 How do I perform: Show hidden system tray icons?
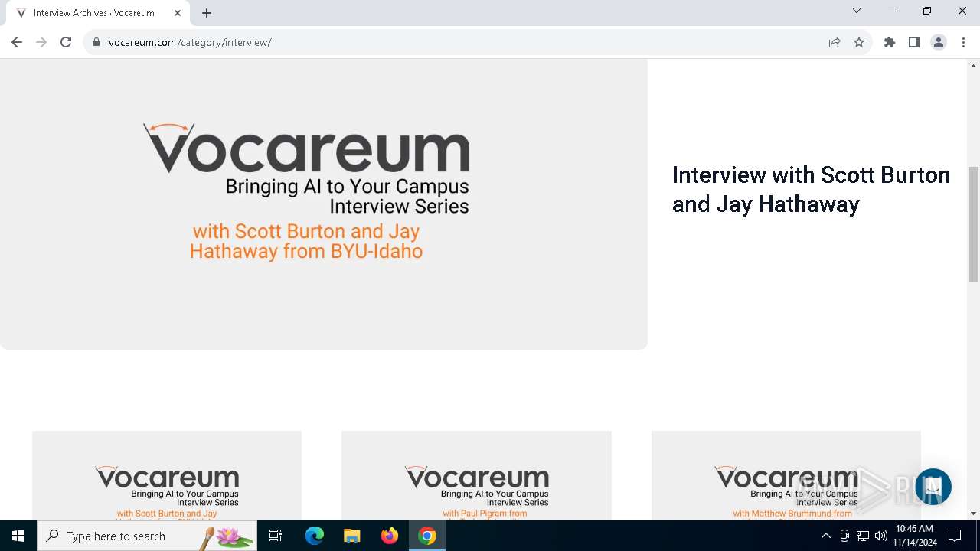pyautogui.click(x=825, y=536)
